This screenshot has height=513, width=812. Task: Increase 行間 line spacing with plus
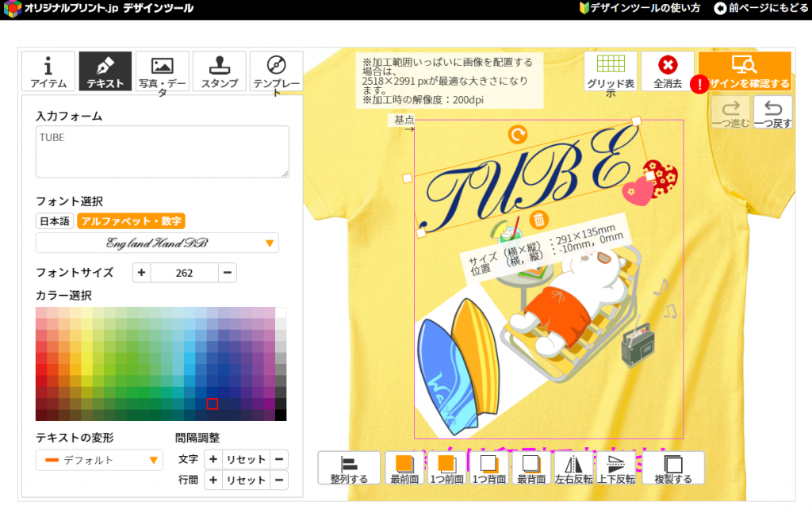213,480
